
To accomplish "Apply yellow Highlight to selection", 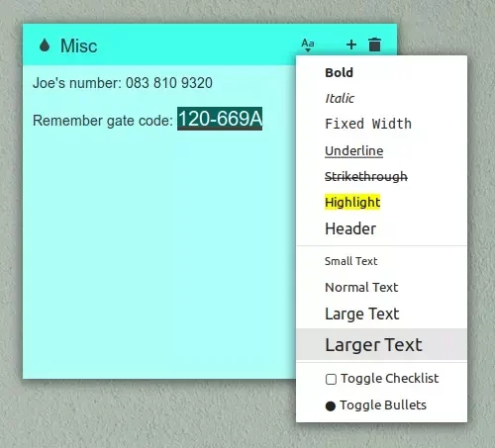I will 381,202.
